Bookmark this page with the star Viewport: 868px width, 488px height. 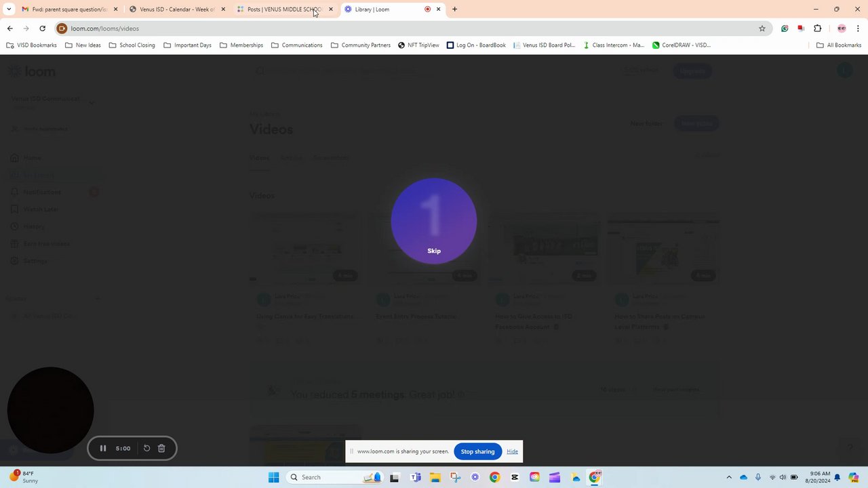point(762,28)
